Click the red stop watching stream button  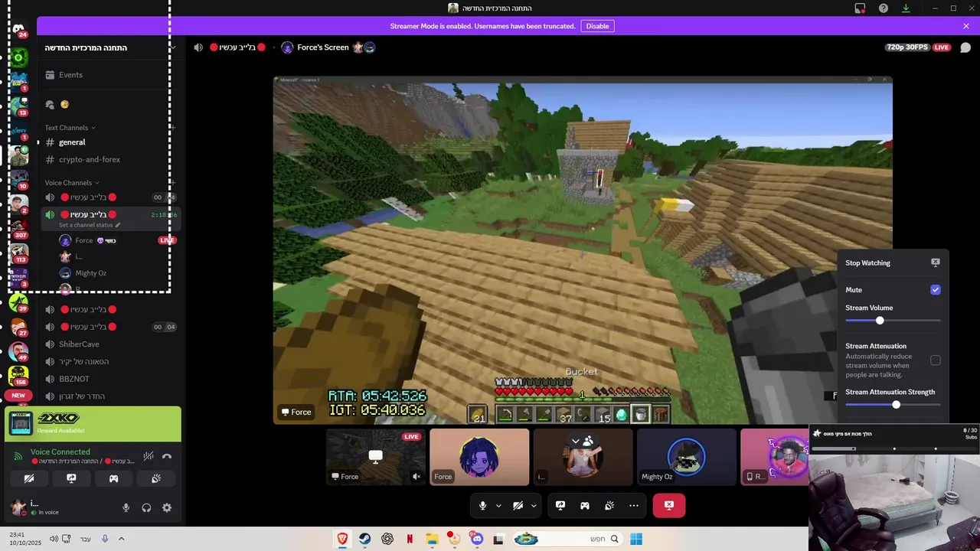[x=669, y=505]
